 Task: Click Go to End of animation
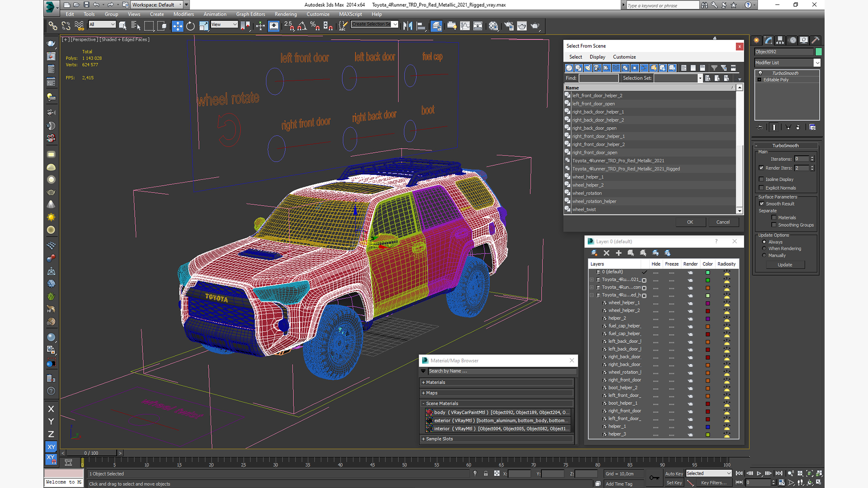click(779, 473)
